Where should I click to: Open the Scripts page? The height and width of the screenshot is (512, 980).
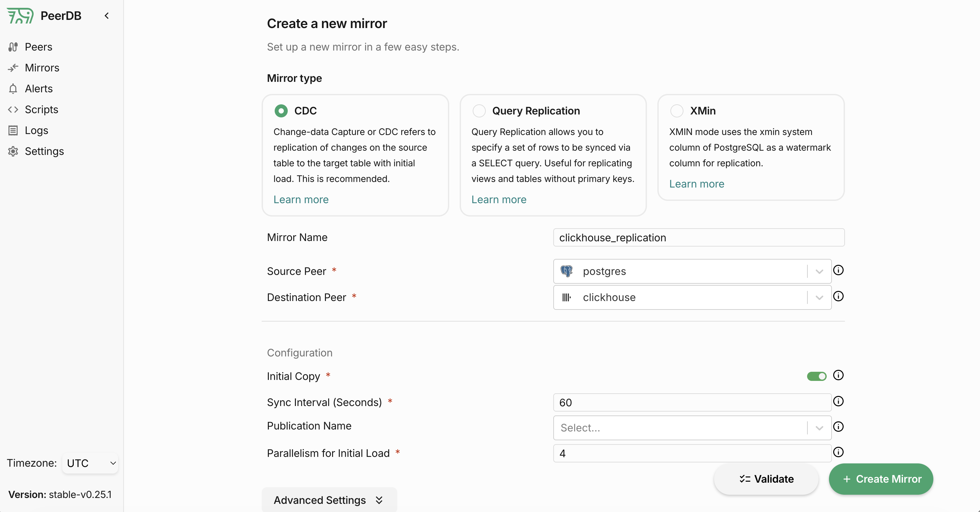click(x=41, y=110)
